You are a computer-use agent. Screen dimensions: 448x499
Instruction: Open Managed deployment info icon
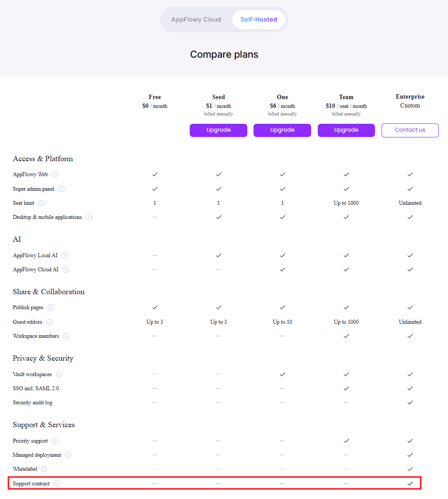click(x=68, y=455)
